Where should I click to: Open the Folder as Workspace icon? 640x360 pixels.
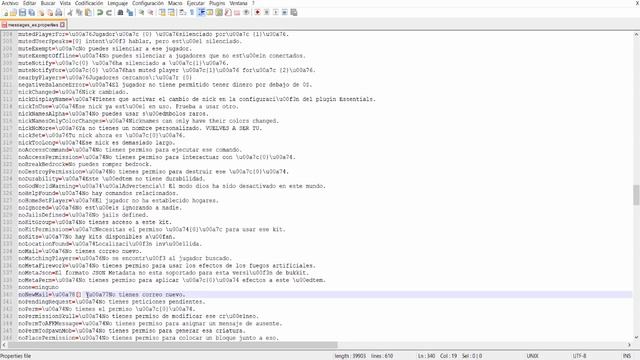coord(237,13)
